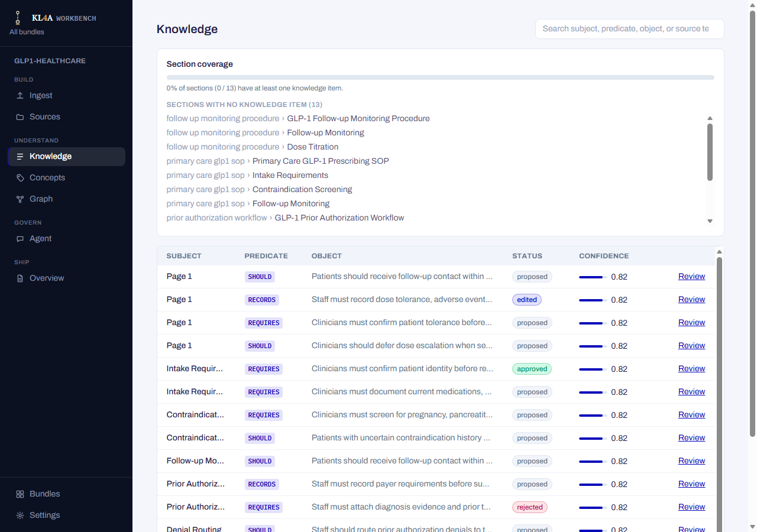Click the RECORDS tag in the edited row
Viewport: 757px width, 532px height.
[x=262, y=300]
